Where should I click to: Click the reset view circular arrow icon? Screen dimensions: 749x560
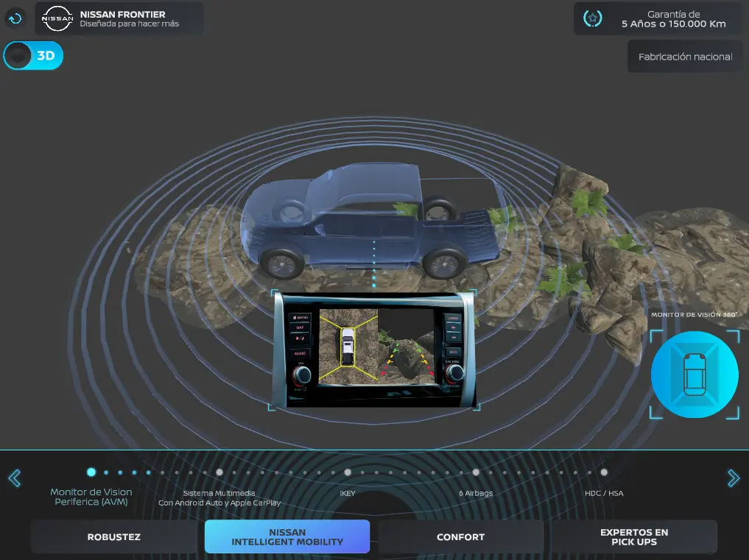click(15, 18)
